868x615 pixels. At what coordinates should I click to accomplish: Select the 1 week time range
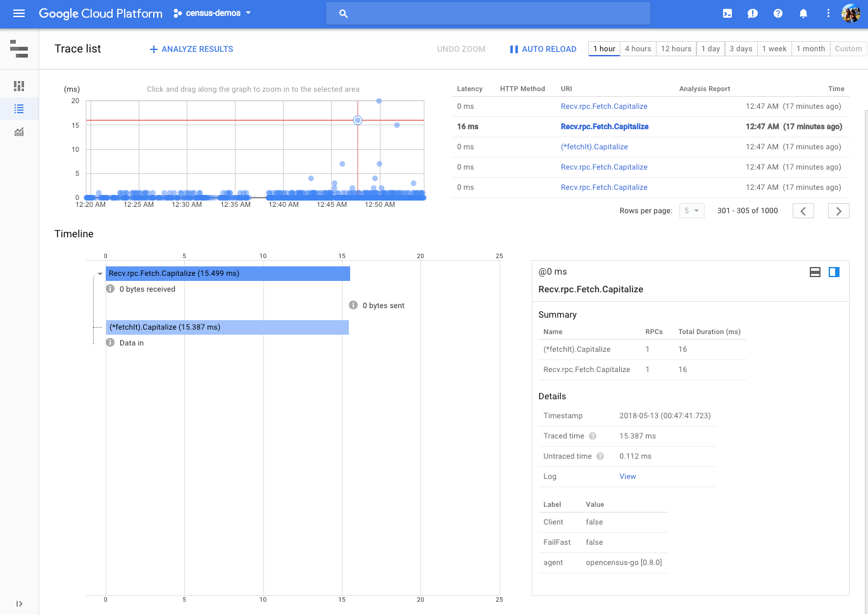point(774,49)
